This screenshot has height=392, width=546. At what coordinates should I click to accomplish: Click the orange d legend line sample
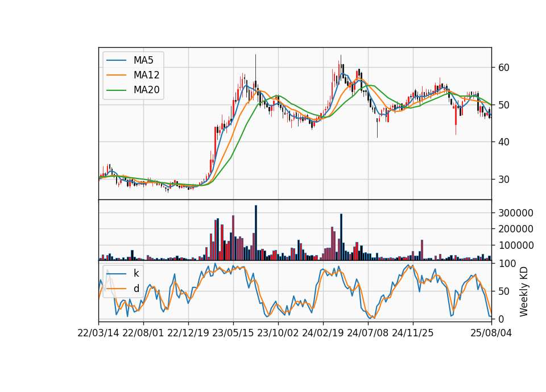tap(116, 289)
